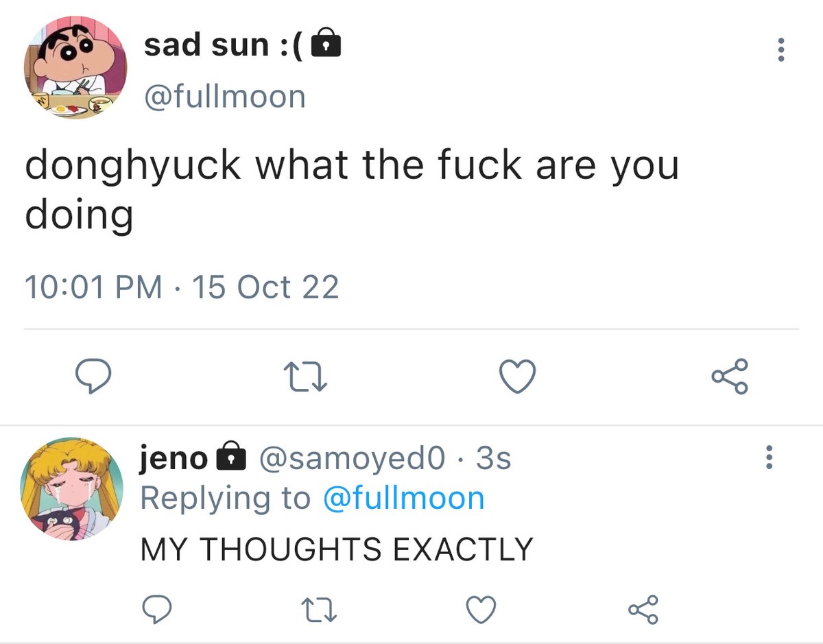Open the @samoyed0 handle
Viewport: 823px width, 644px height.
click(352, 458)
